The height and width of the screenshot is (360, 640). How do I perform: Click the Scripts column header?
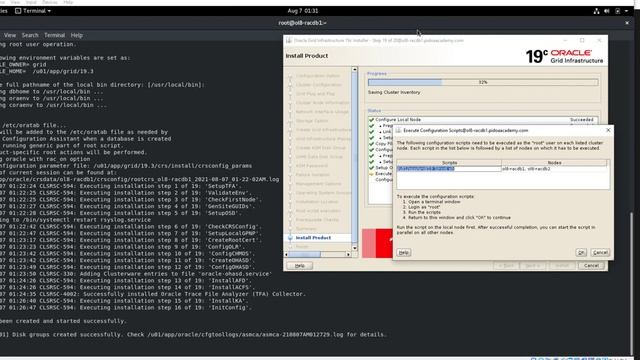pyautogui.click(x=449, y=163)
